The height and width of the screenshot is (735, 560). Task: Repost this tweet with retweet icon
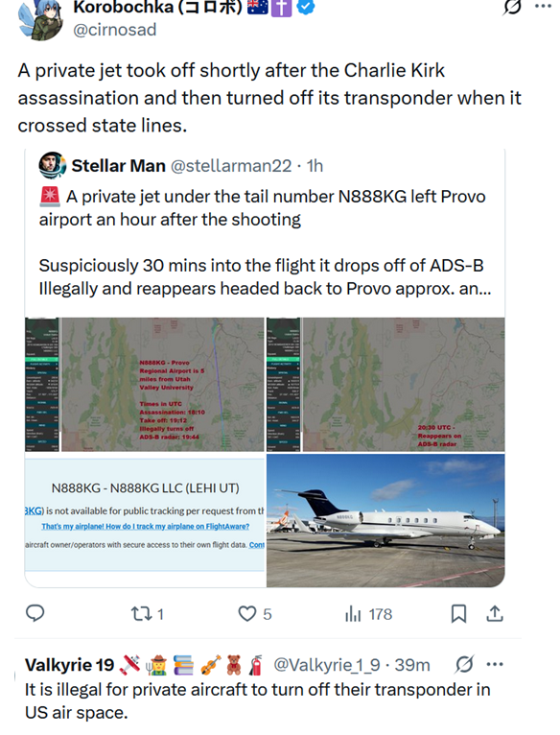pyautogui.click(x=140, y=613)
